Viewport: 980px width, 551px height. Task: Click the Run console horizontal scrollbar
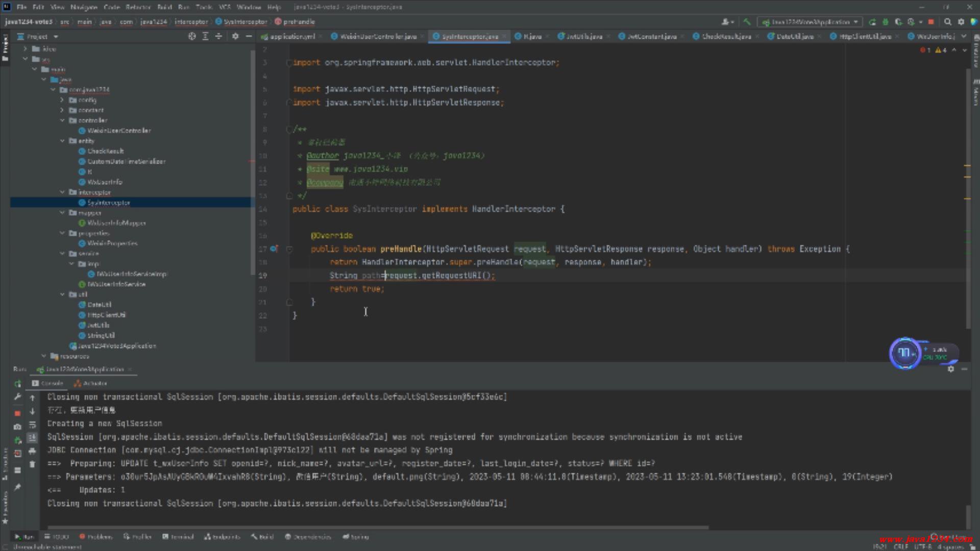[378, 528]
